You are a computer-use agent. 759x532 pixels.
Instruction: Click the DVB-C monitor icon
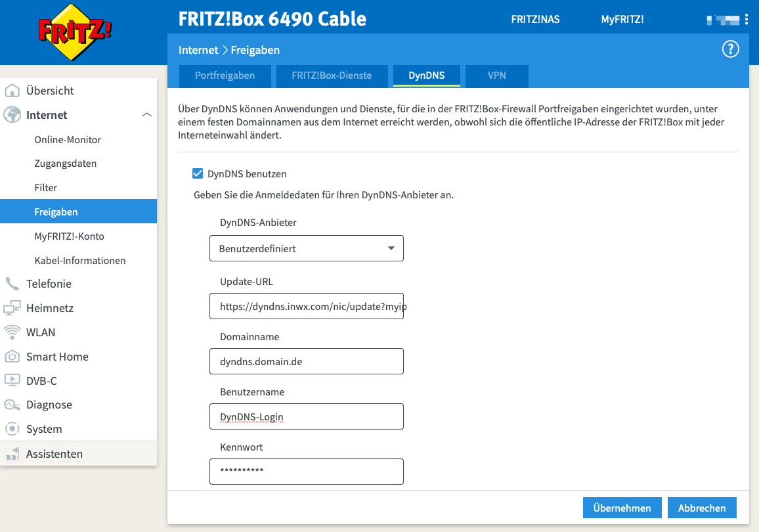(x=12, y=380)
